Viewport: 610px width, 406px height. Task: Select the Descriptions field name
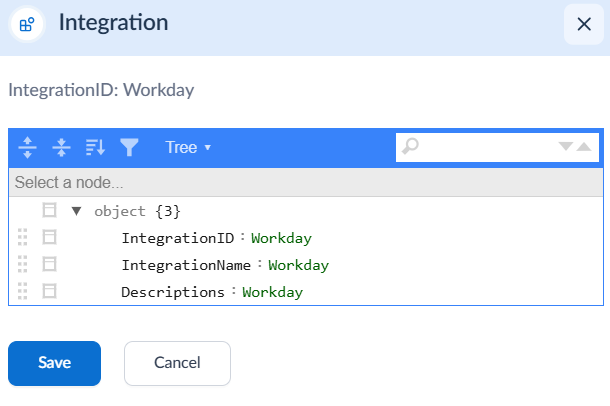tap(173, 292)
